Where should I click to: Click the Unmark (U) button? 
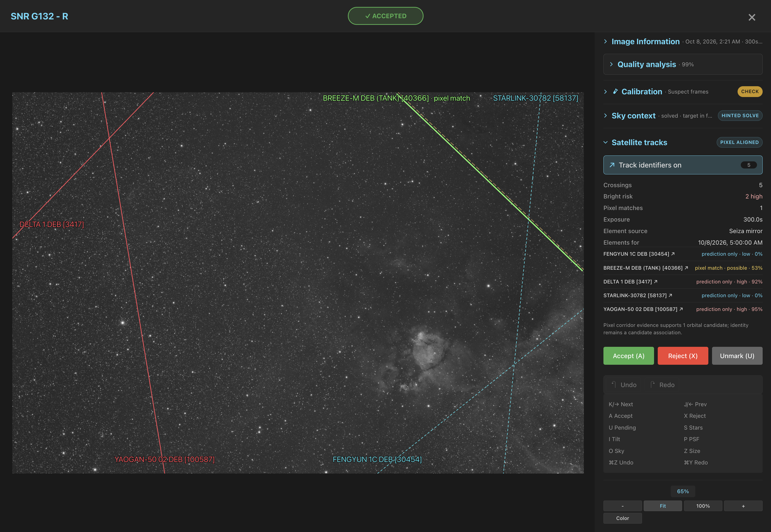tap(737, 356)
